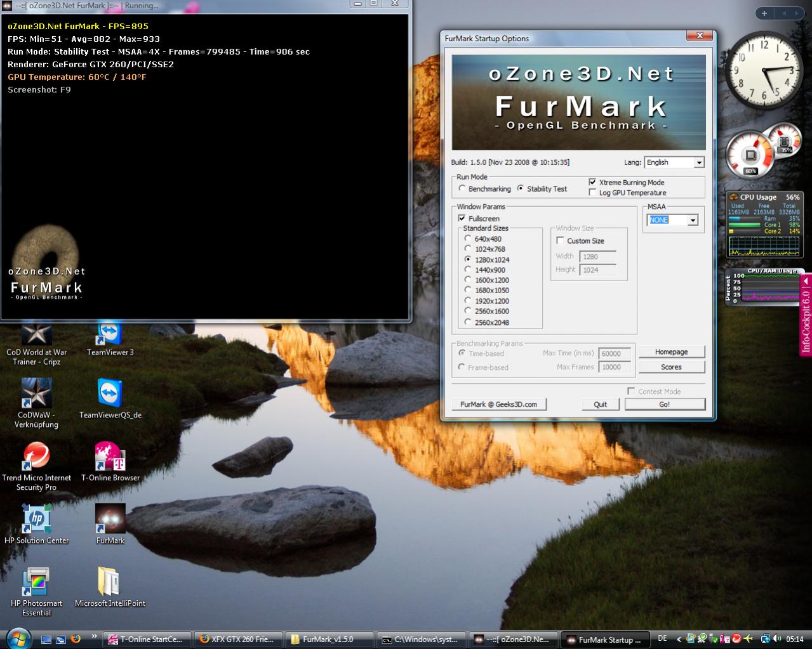
Task: Select the 1680x1050 resolution option
Action: (x=468, y=290)
